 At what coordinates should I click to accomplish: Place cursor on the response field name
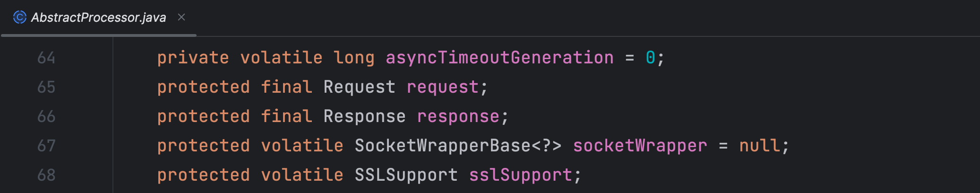458,116
